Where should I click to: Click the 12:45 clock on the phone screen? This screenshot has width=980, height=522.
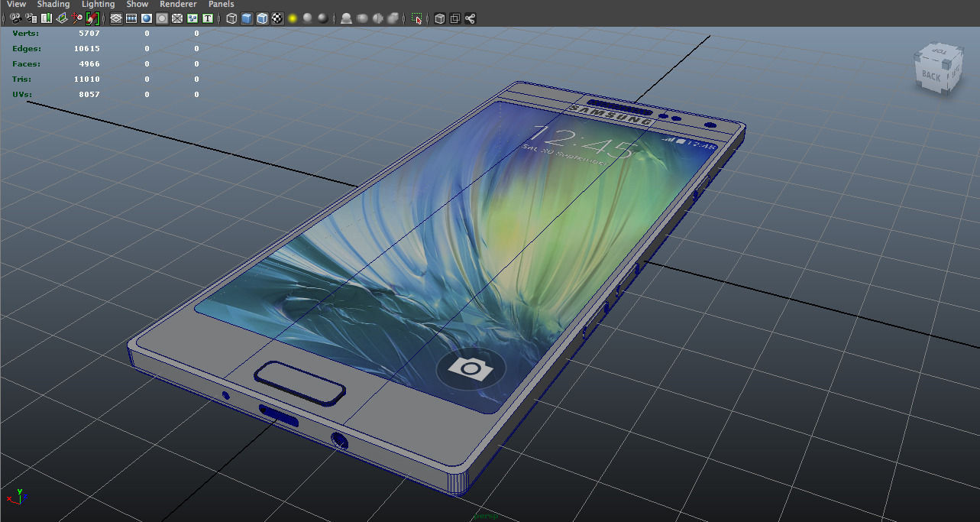[x=582, y=142]
